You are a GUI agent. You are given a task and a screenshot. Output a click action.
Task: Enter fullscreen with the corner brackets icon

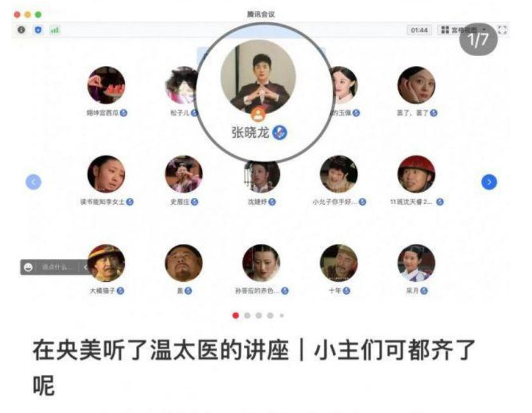502,30
